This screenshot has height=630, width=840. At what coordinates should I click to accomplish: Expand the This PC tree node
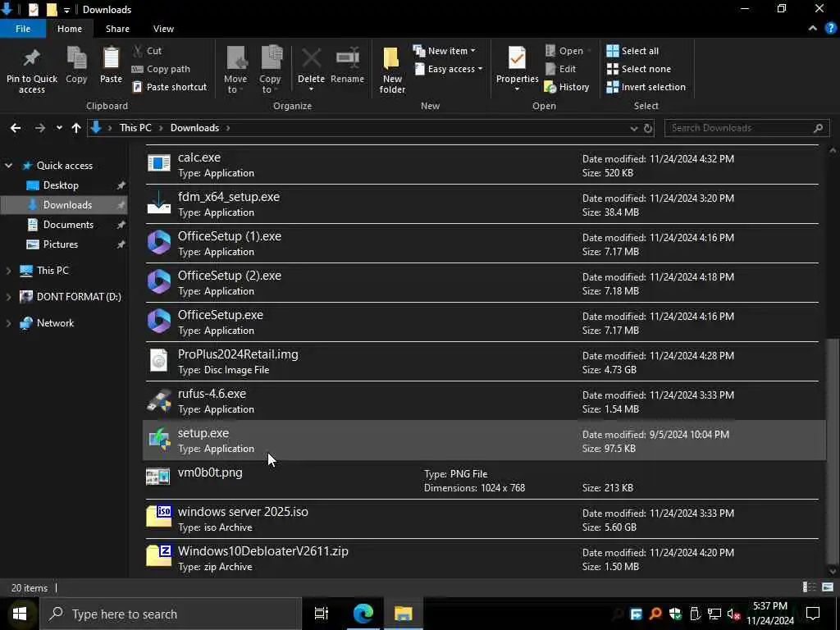click(8, 271)
